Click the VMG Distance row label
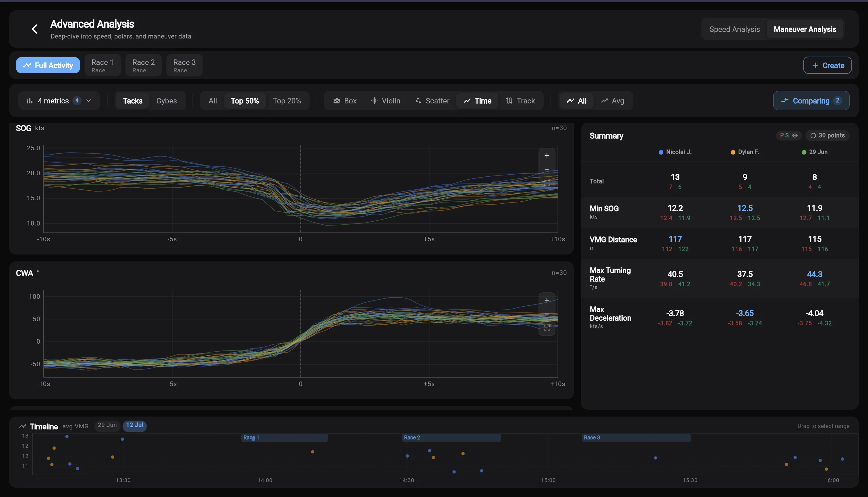 (x=613, y=240)
